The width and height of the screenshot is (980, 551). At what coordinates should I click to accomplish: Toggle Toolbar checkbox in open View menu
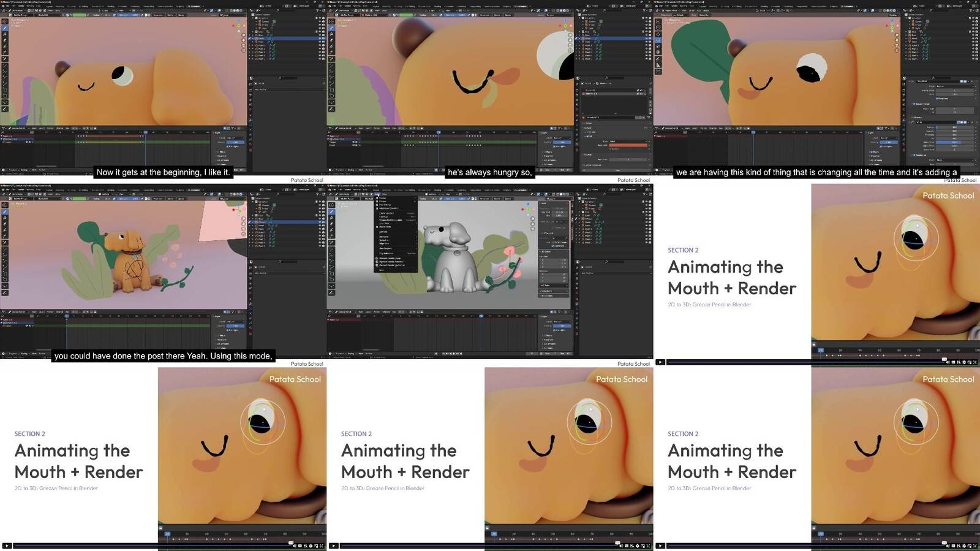377,198
